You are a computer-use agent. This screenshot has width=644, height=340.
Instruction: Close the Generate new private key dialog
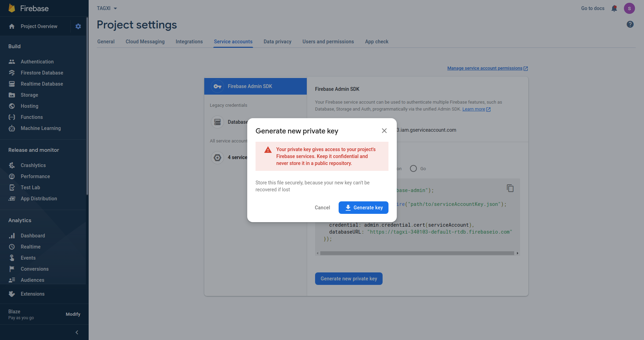(384, 131)
